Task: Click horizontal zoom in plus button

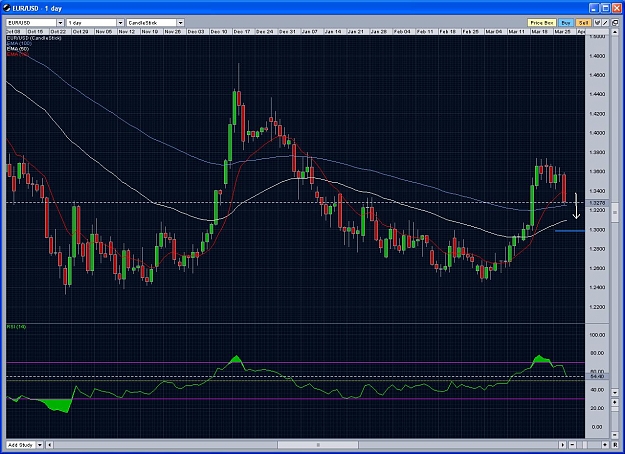Action: (x=605, y=445)
